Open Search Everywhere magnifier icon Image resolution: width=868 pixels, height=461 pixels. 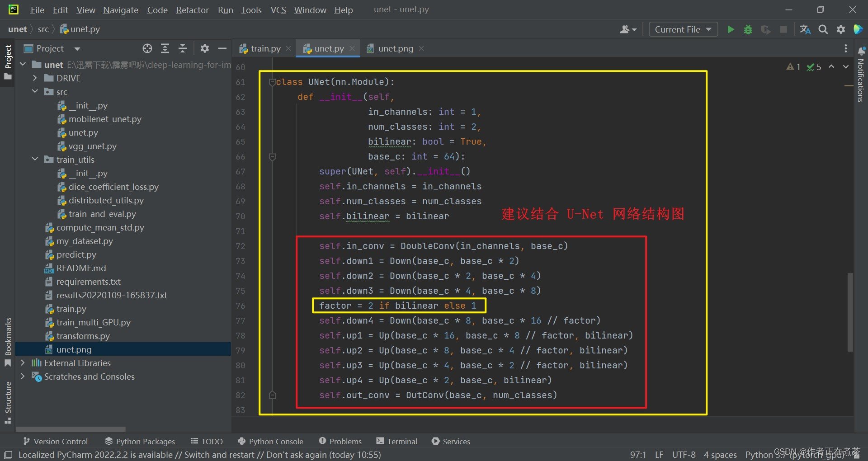click(823, 29)
